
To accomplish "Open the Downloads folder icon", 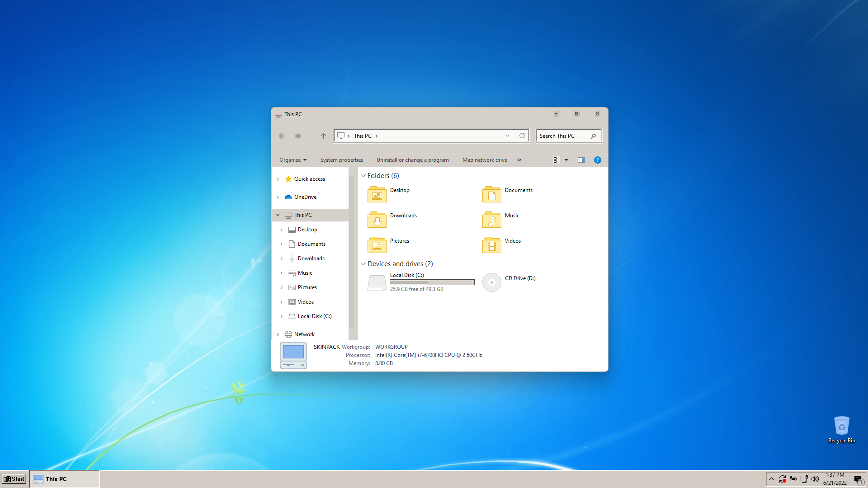I will (x=377, y=220).
